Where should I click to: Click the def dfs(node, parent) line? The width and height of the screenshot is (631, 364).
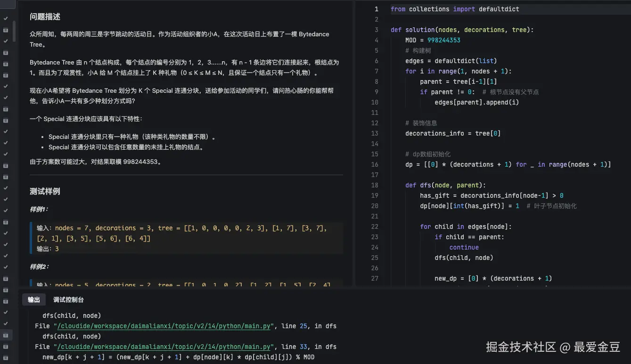pyautogui.click(x=445, y=185)
